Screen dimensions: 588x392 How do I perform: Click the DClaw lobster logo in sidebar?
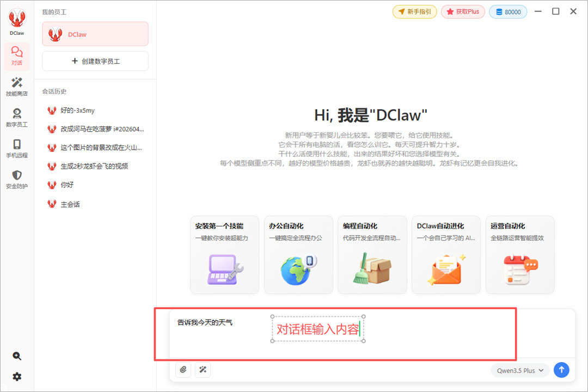coord(17,19)
